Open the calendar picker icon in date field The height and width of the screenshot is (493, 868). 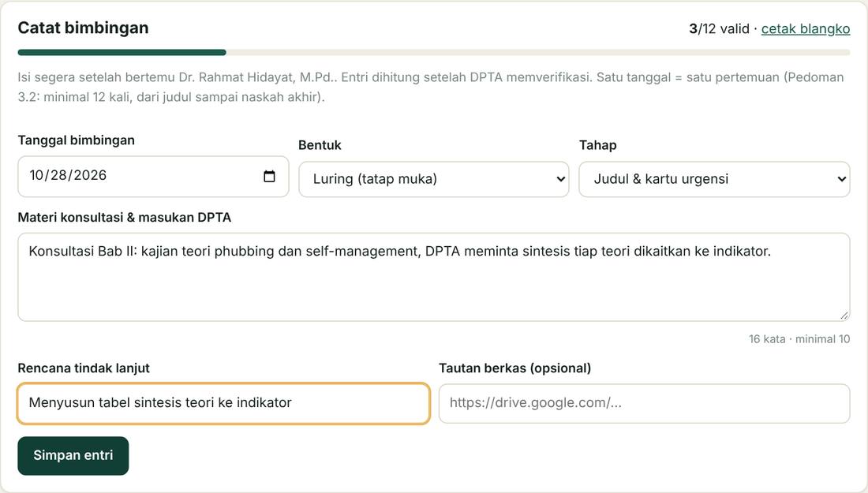point(269,176)
